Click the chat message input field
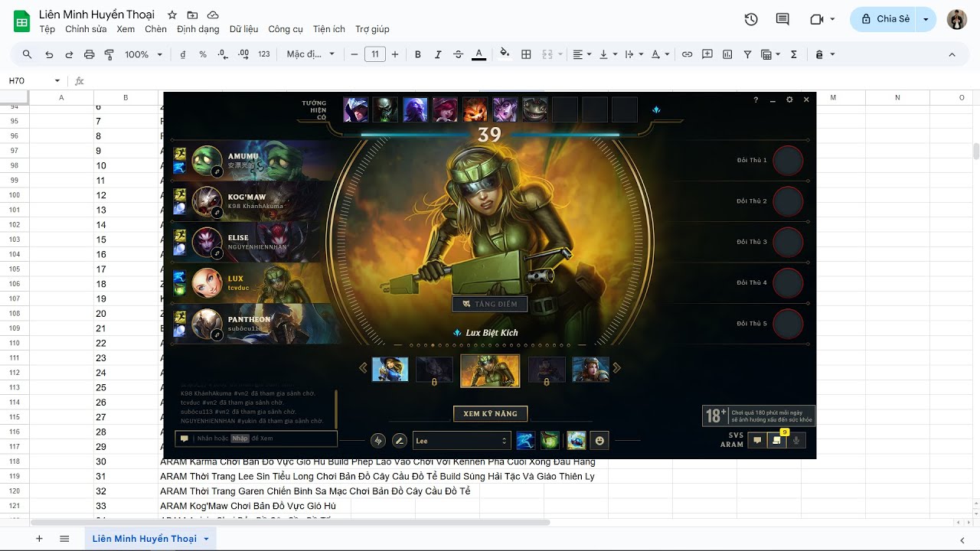The image size is (980, 551). pos(256,439)
